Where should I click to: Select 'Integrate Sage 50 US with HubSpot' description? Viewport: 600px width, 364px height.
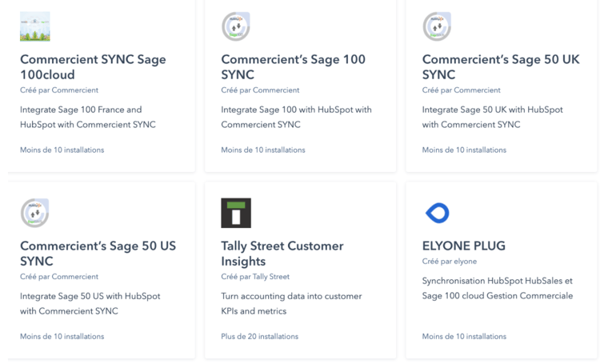click(x=90, y=303)
